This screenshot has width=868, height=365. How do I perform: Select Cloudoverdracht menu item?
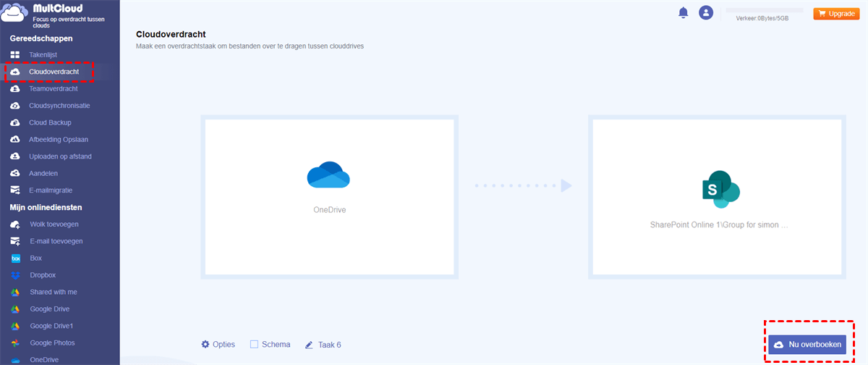54,72
